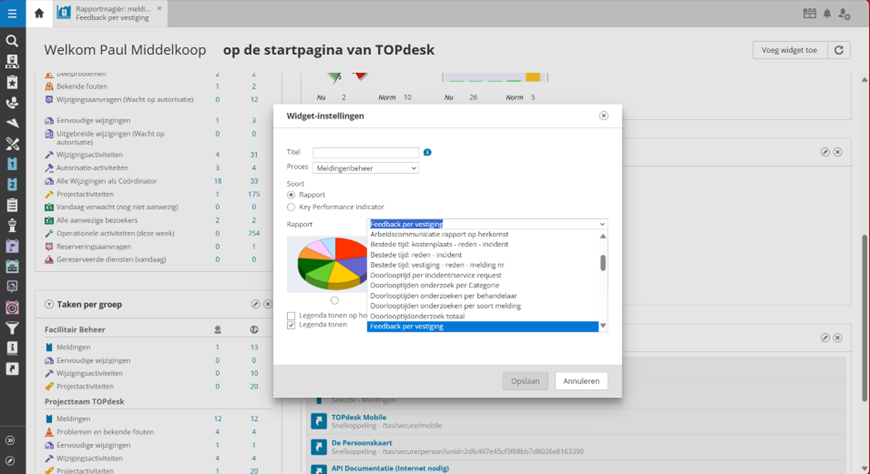Click the blue info icon next to Titel
Image resolution: width=870 pixels, height=474 pixels.
(427, 152)
